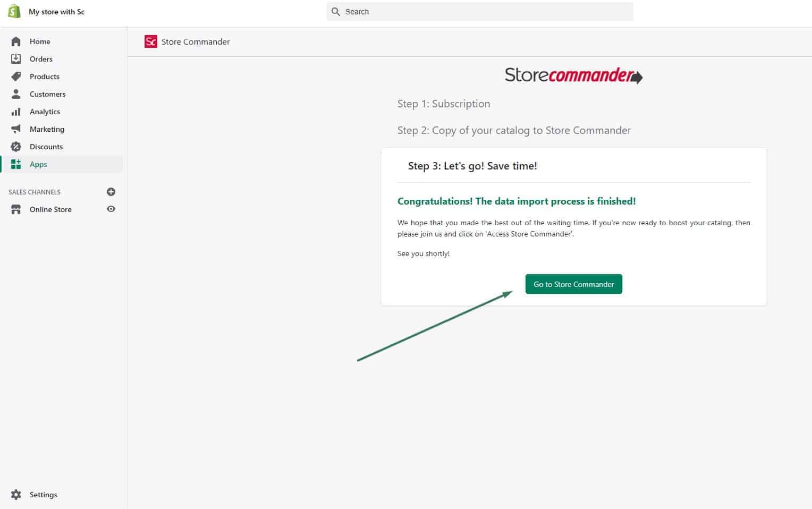Click the Settings gear icon
This screenshot has height=509, width=812.
point(16,495)
